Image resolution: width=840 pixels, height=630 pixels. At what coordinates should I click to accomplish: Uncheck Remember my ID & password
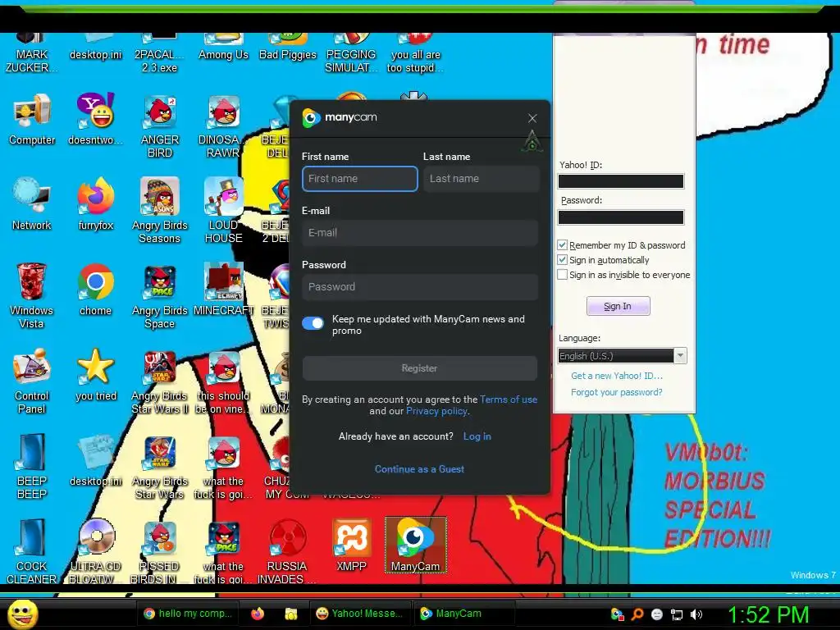[562, 244]
